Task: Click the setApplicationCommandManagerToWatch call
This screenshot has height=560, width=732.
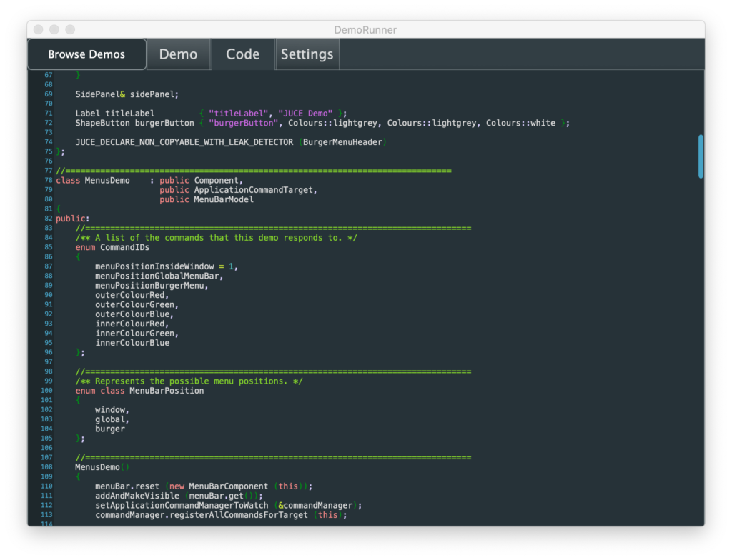Action: (182, 506)
